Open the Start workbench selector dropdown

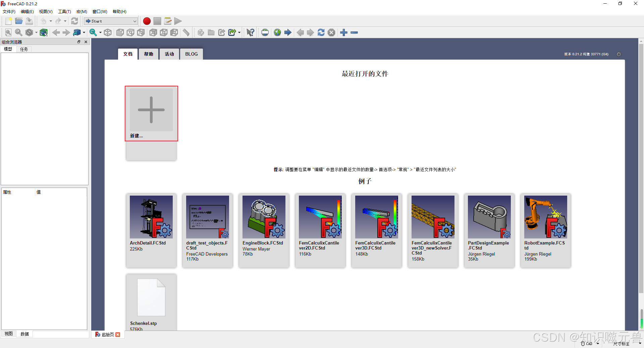(111, 21)
